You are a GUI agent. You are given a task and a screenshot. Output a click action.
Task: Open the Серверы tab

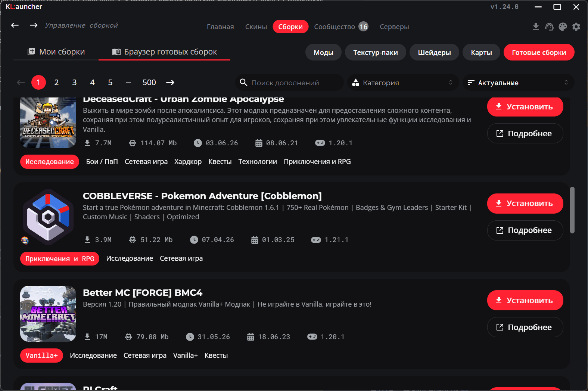tap(394, 27)
